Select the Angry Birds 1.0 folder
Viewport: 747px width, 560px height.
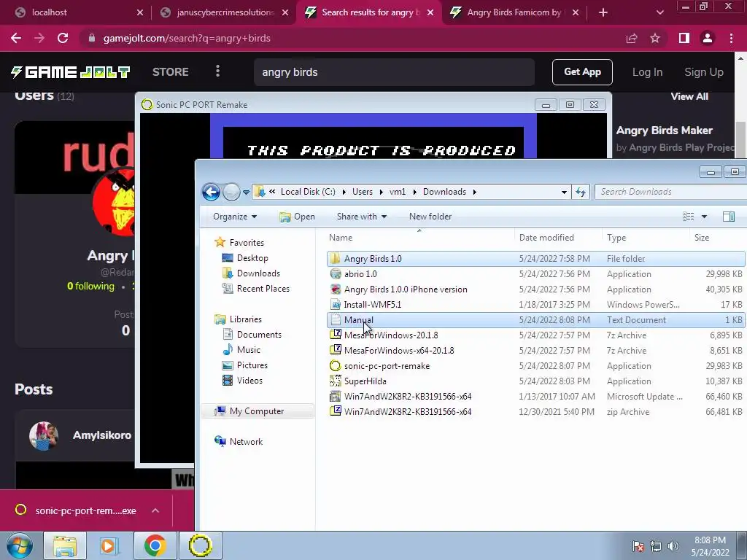(x=535, y=259)
